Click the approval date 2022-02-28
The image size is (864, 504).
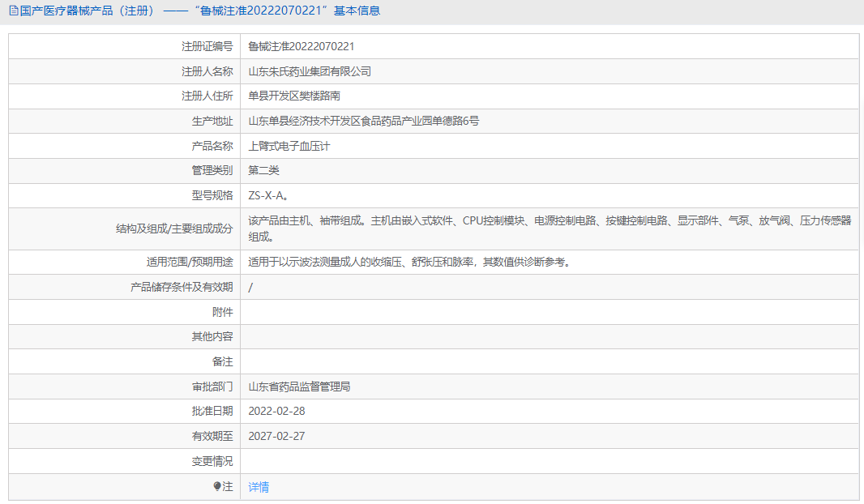click(276, 411)
